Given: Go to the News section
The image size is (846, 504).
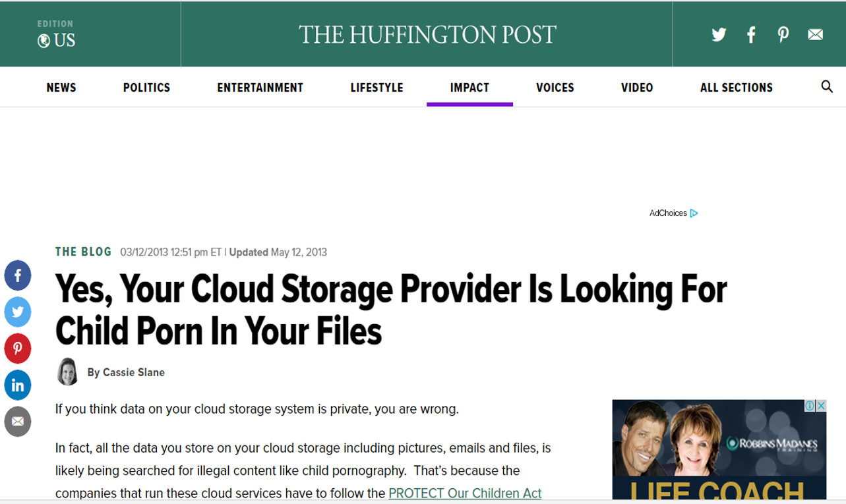Looking at the screenshot, I should pos(61,88).
